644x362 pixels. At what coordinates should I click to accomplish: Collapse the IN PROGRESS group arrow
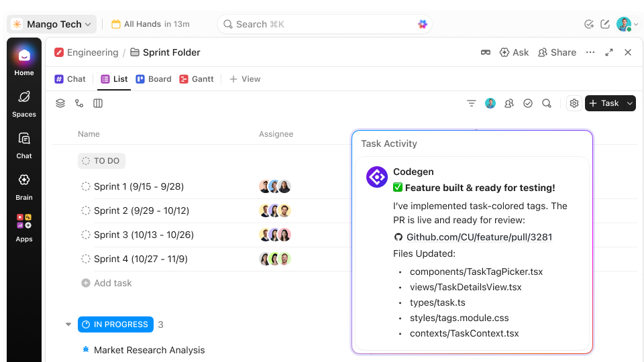68,324
